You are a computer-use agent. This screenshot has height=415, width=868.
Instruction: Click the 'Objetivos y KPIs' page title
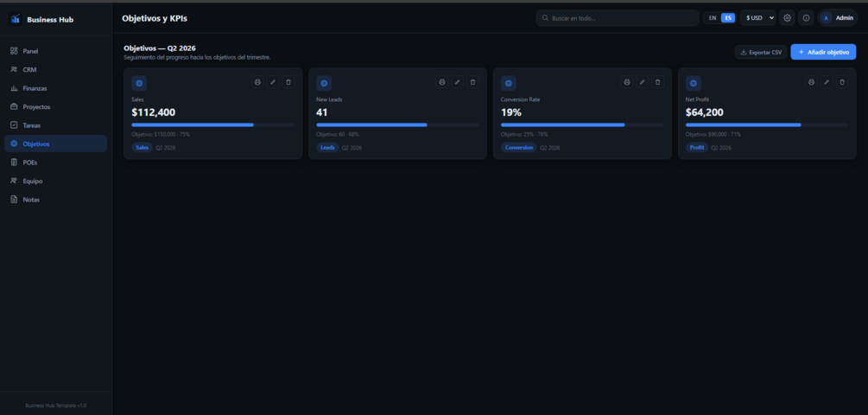155,18
